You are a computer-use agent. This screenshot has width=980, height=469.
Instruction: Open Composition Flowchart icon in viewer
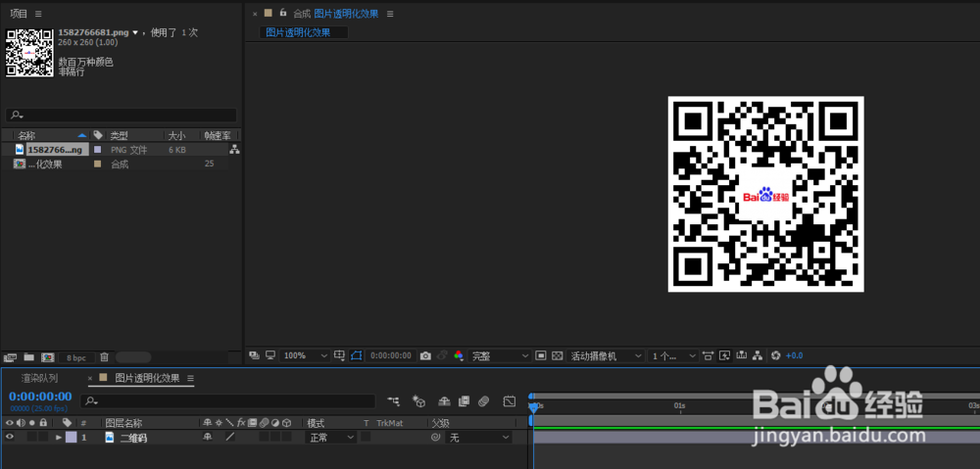click(759, 355)
